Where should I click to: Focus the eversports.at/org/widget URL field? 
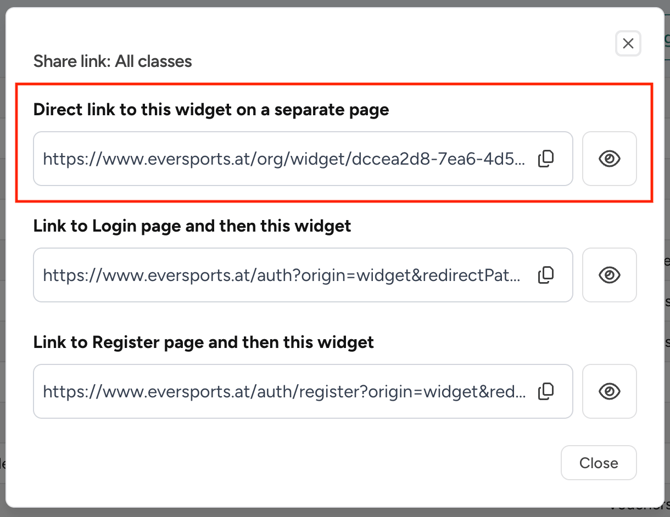point(283,159)
